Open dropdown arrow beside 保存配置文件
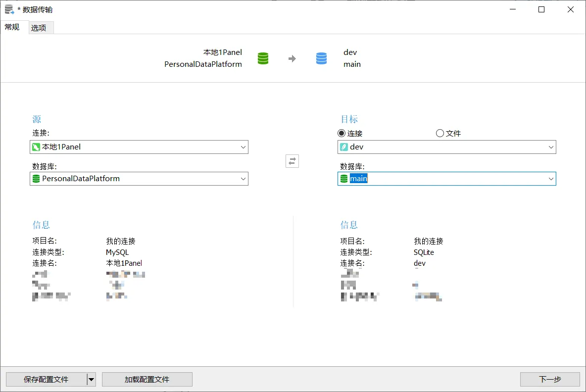The width and height of the screenshot is (586, 392). pyautogui.click(x=91, y=380)
